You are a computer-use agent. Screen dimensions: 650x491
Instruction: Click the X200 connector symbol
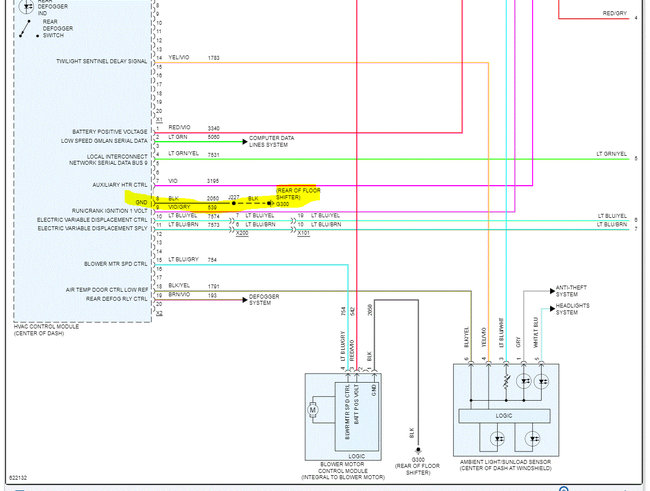[x=242, y=233]
